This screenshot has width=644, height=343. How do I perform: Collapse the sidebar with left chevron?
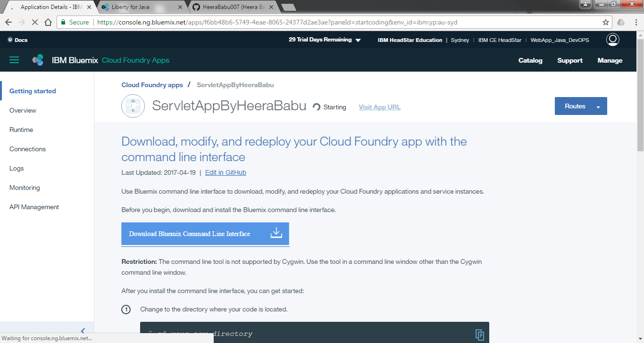[x=83, y=331]
